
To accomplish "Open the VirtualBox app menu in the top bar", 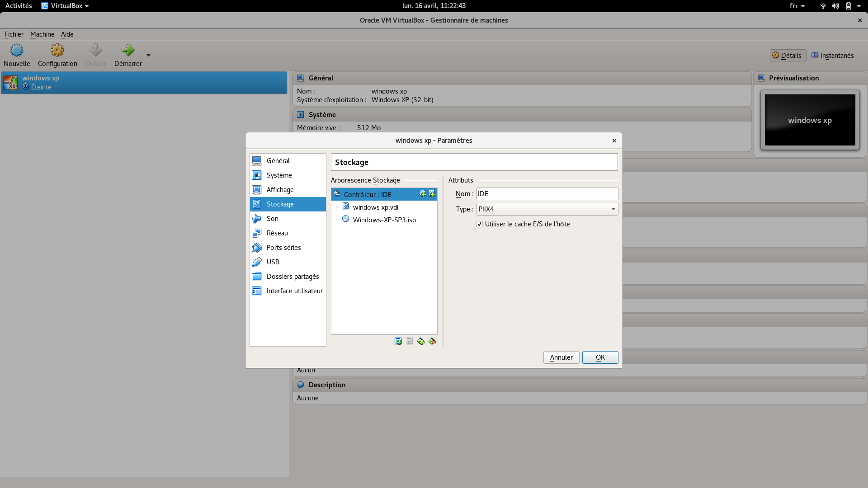I will click(x=66, y=6).
